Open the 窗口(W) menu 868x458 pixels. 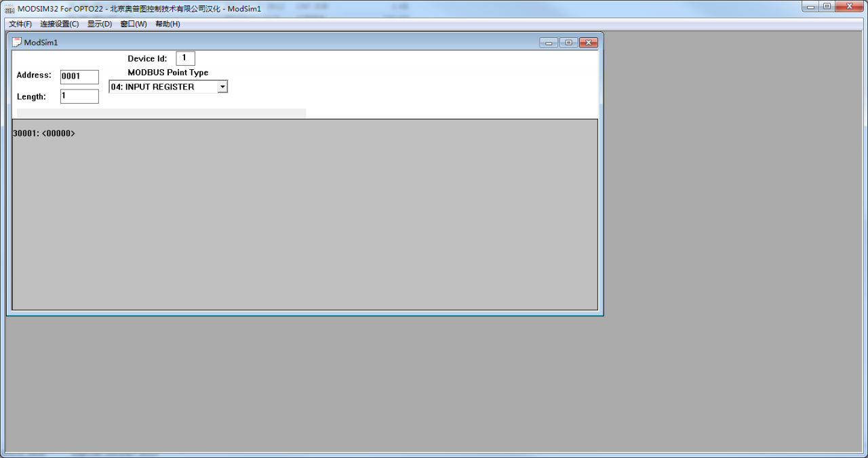click(134, 24)
